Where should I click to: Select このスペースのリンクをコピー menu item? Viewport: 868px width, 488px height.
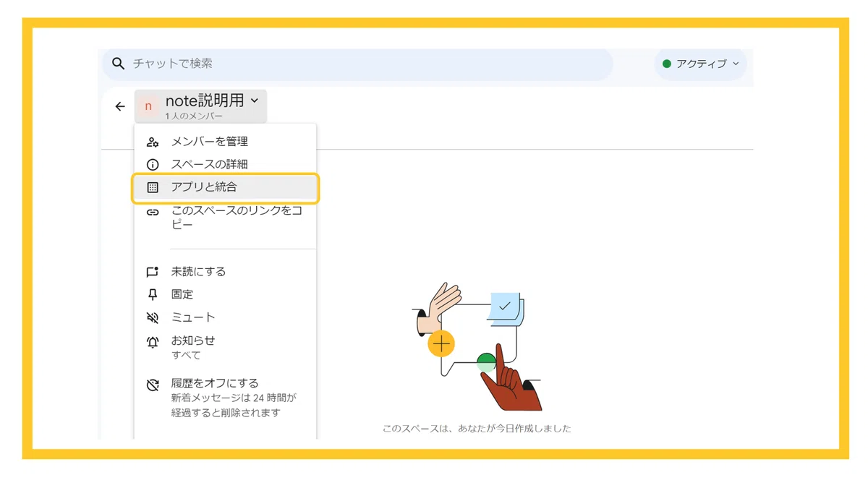click(225, 218)
